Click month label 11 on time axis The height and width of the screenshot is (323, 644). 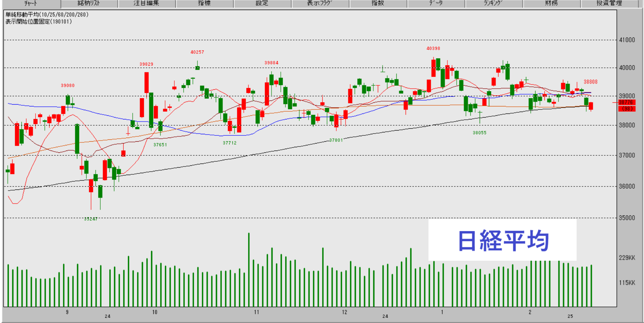[257, 312]
